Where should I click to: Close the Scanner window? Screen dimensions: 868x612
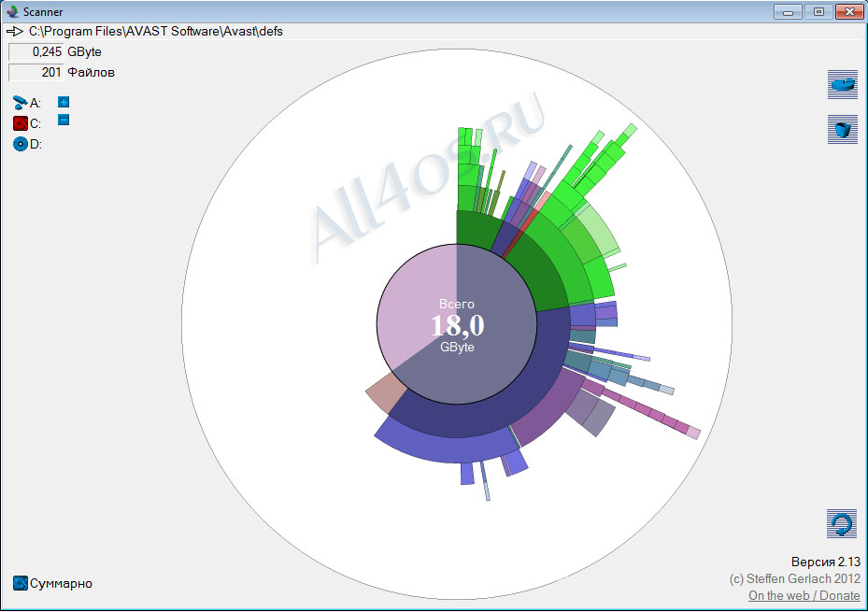[x=849, y=11]
